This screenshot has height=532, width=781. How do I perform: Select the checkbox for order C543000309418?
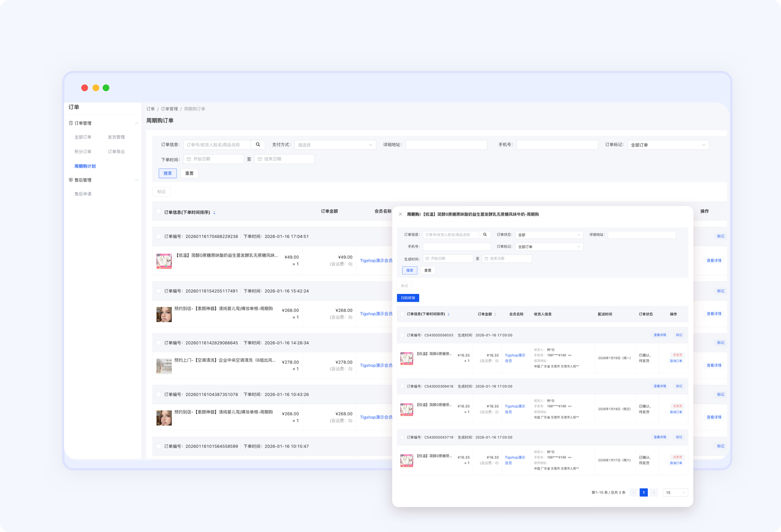click(402, 386)
